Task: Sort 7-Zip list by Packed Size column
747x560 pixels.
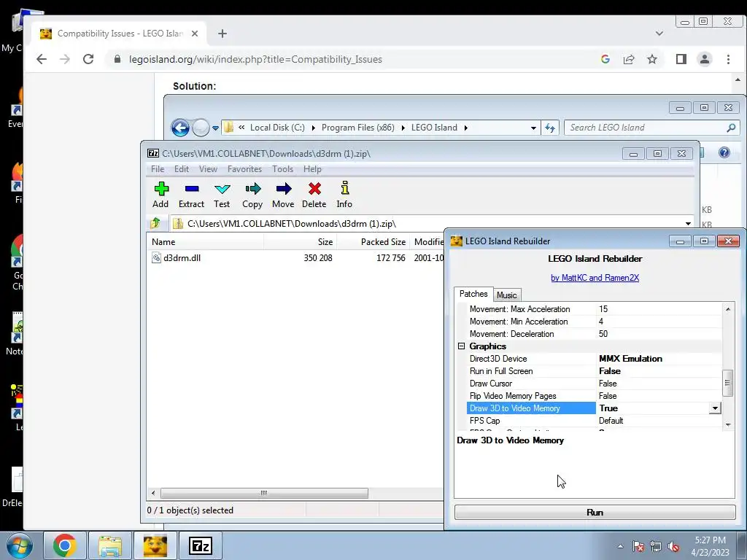Action: click(x=373, y=242)
